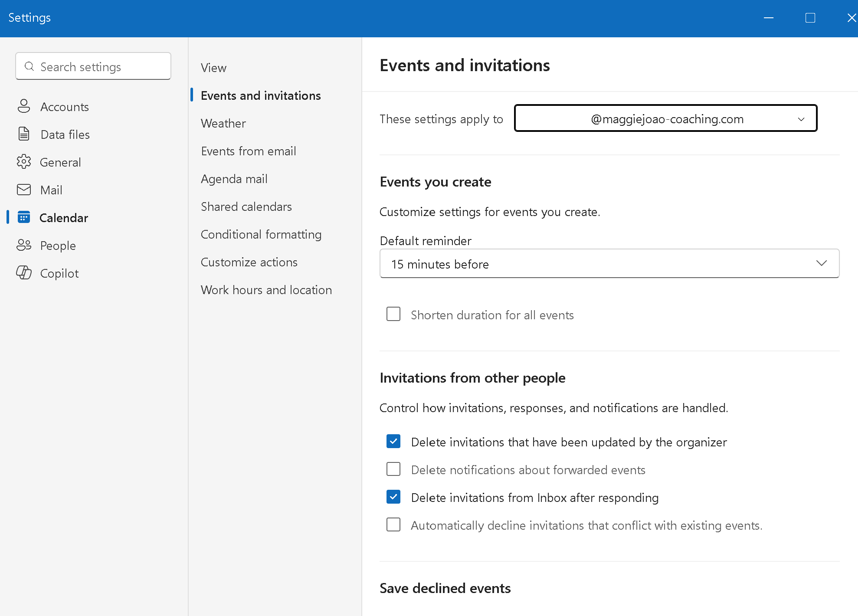Screen dimensions: 858x616
Task: Open the View calendar settings
Action: coord(214,68)
